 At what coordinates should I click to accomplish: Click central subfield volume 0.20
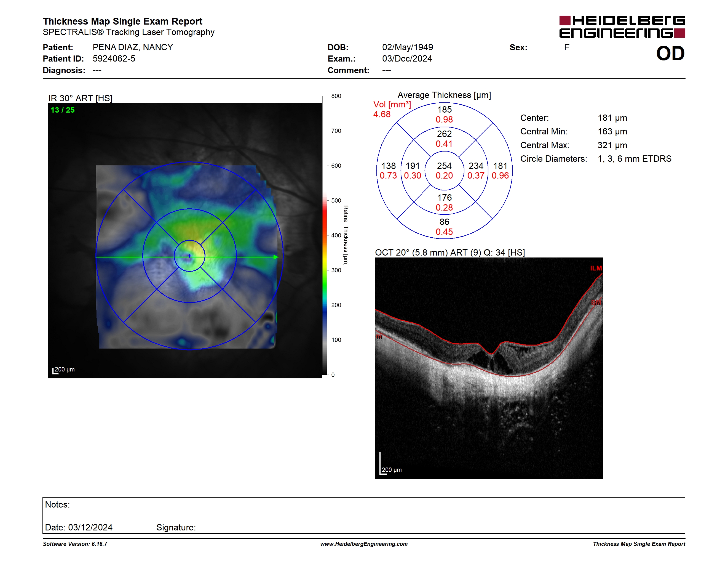tap(444, 176)
